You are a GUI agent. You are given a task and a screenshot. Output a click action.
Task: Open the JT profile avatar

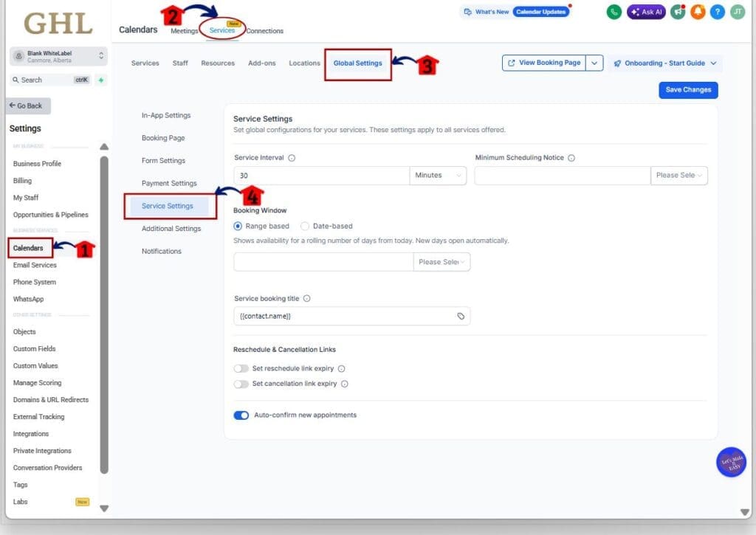[x=738, y=12]
